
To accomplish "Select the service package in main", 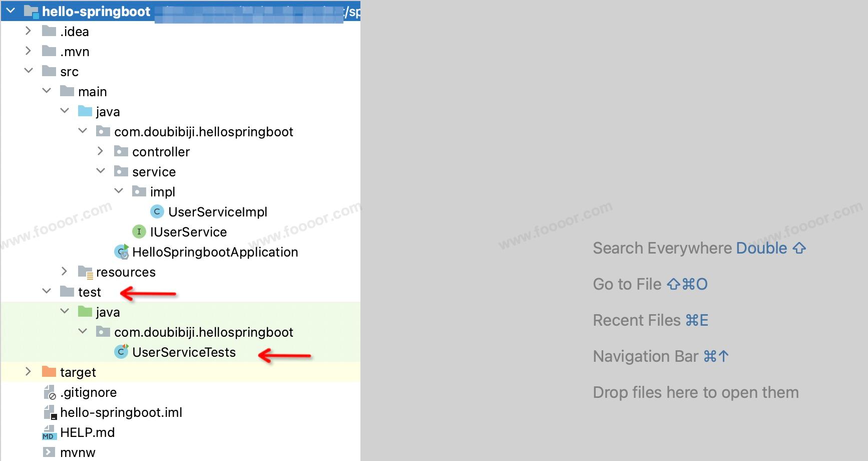I will point(154,172).
